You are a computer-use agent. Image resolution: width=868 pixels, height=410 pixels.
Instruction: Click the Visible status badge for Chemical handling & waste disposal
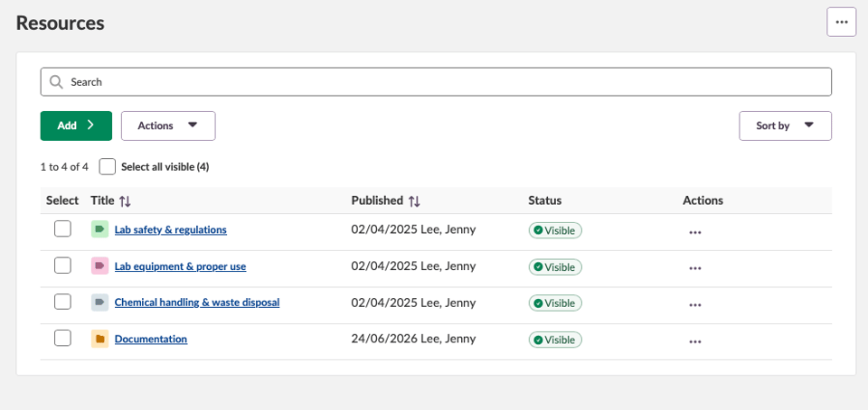click(x=555, y=303)
